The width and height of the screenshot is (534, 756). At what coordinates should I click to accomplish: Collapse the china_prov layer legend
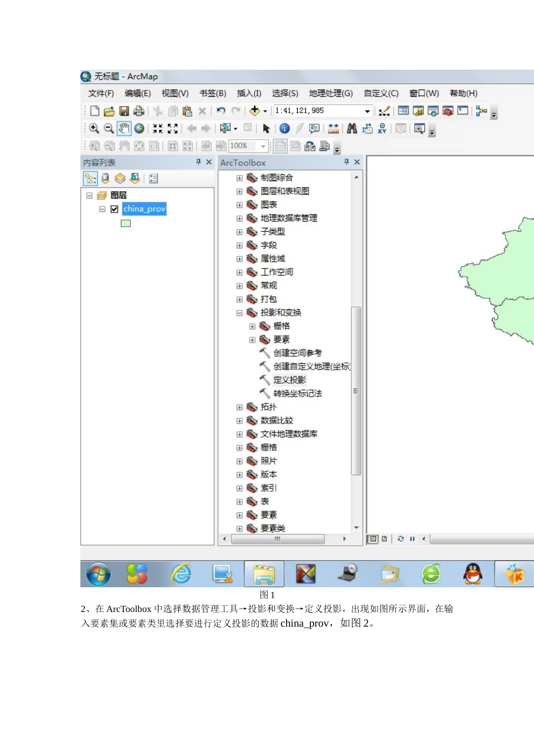point(102,209)
